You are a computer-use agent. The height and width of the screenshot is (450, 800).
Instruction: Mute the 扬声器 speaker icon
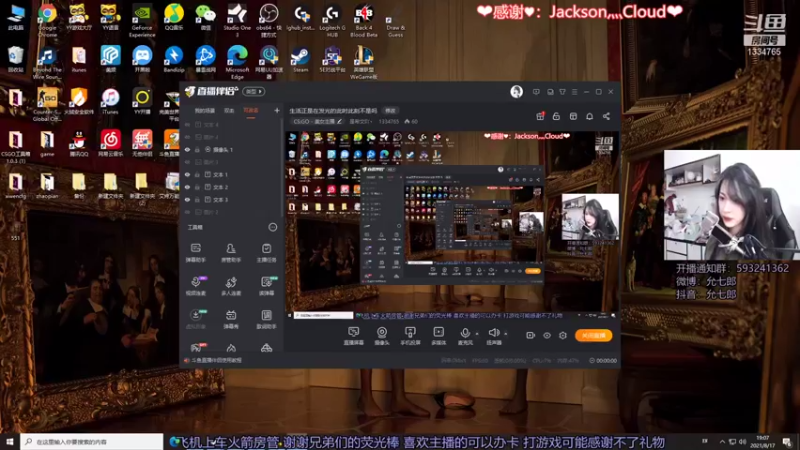[493, 333]
